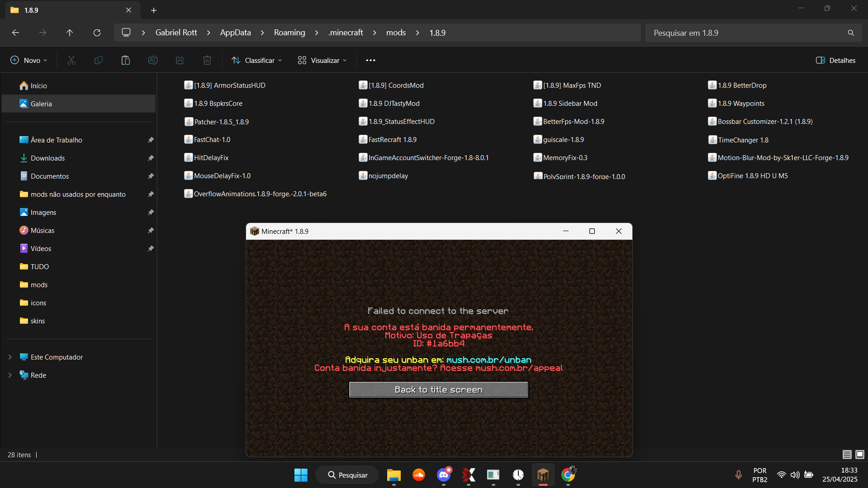Navigate to .minecraft in breadcrumb
The image size is (868, 488).
(x=346, y=33)
